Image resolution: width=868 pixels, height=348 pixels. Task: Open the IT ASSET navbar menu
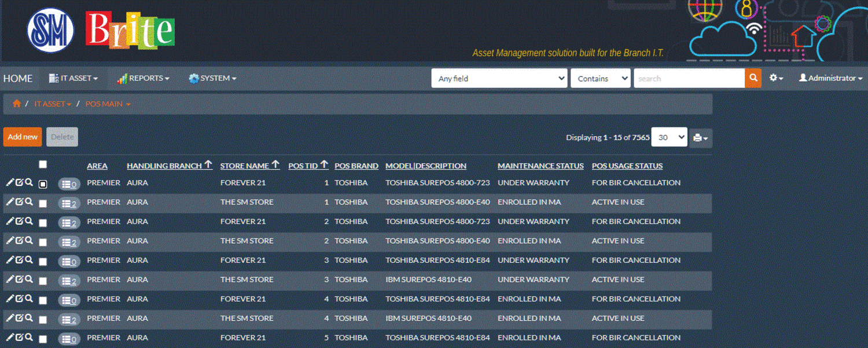(73, 78)
